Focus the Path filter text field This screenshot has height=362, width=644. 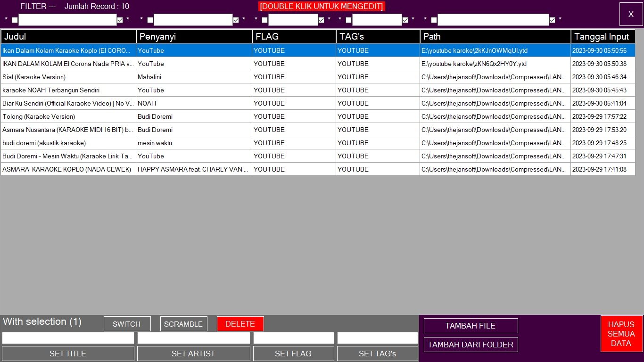[x=493, y=20]
